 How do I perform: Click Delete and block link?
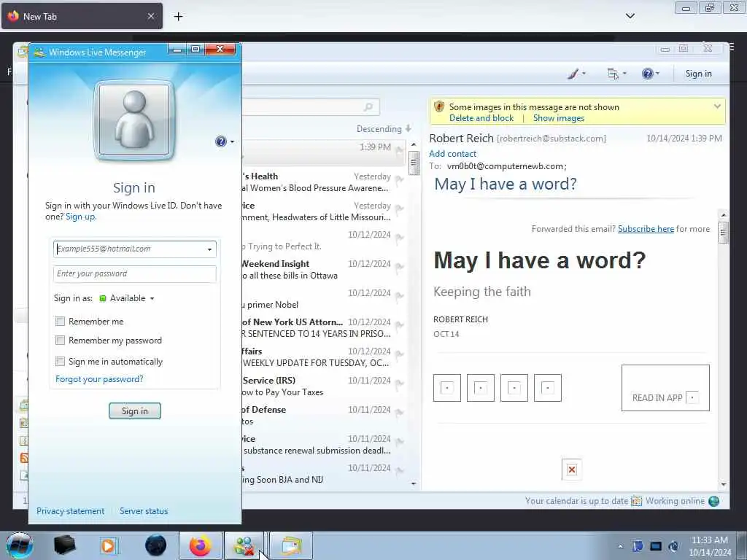(x=481, y=118)
